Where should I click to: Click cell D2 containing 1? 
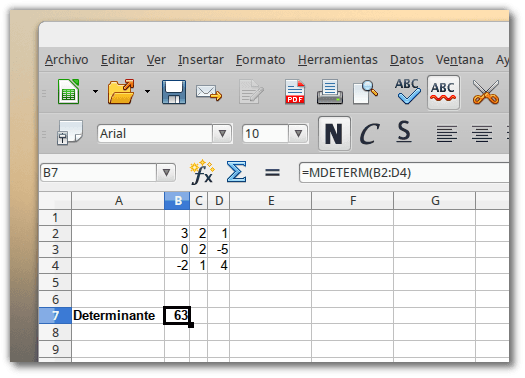coord(219,233)
